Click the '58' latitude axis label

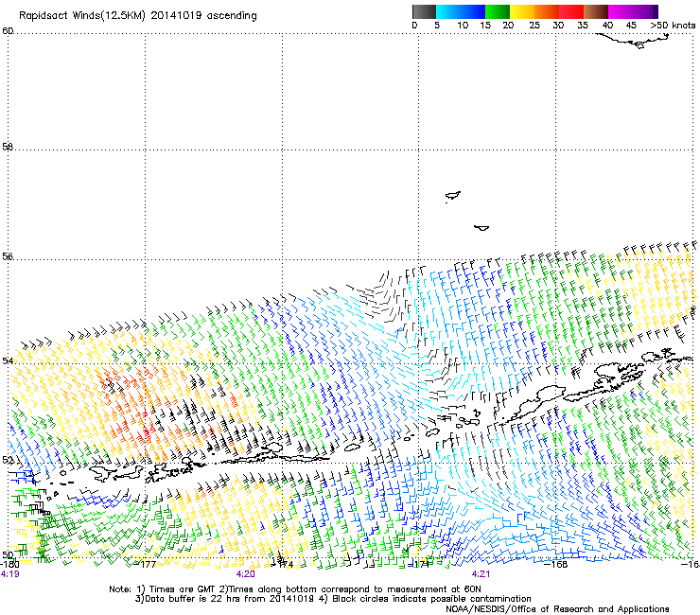tap(8, 147)
